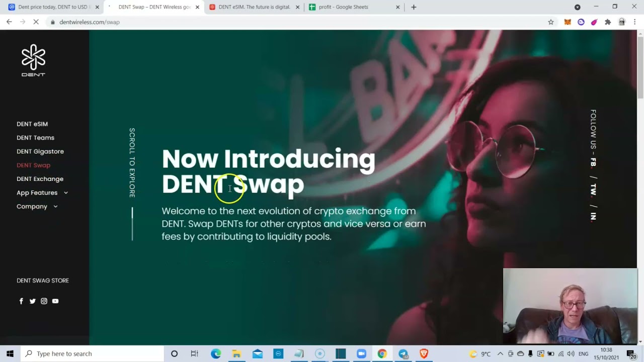Open DENT Teams in sidebar menu

point(35,137)
